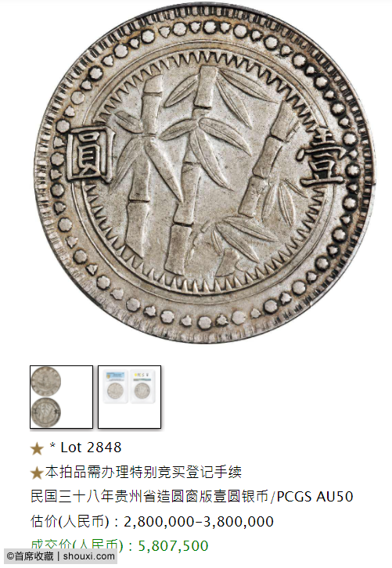
Task: Click the lower coin in the first thumbnail
Action: (x=46, y=412)
